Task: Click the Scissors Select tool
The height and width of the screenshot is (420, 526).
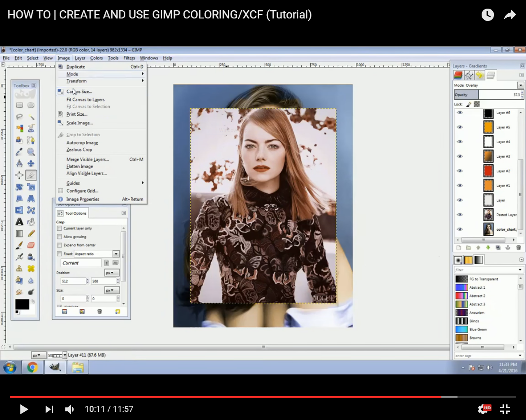Action: (31, 129)
